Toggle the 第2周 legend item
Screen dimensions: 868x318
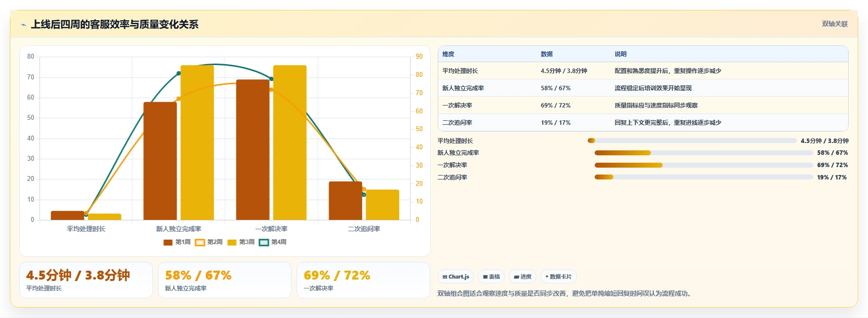coord(209,242)
